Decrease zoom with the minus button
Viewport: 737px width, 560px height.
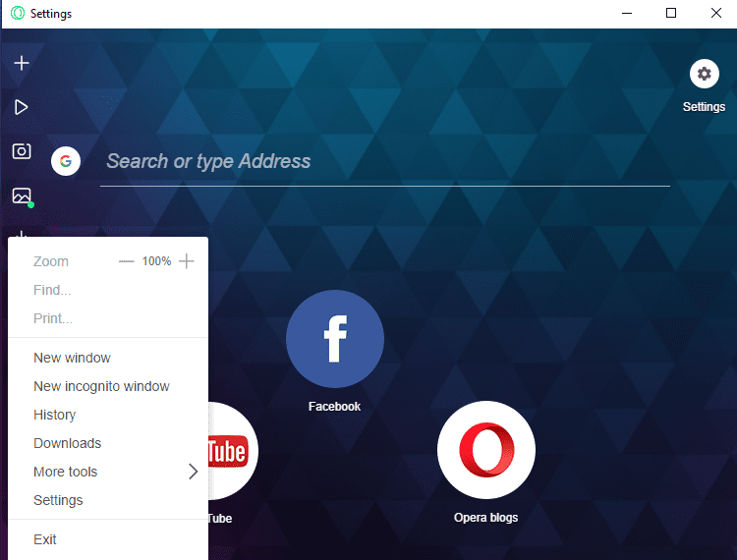pyautogui.click(x=127, y=261)
